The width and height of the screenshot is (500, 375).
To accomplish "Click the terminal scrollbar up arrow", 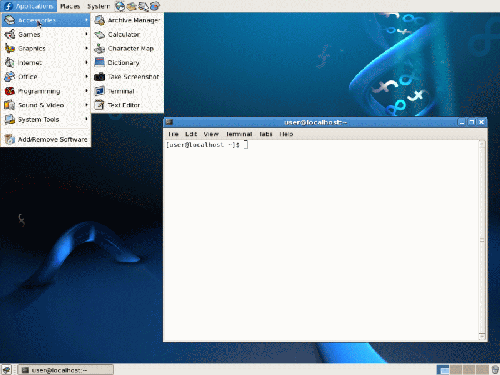I will 482,144.
